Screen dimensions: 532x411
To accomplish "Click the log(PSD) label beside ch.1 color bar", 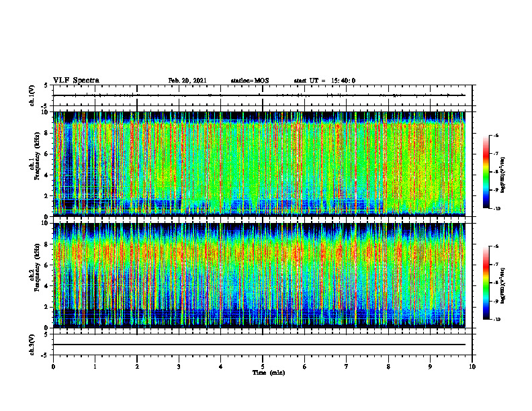I will click(x=504, y=175).
